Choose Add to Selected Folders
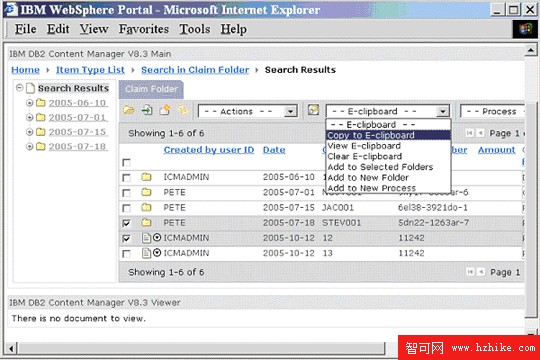 388,167
